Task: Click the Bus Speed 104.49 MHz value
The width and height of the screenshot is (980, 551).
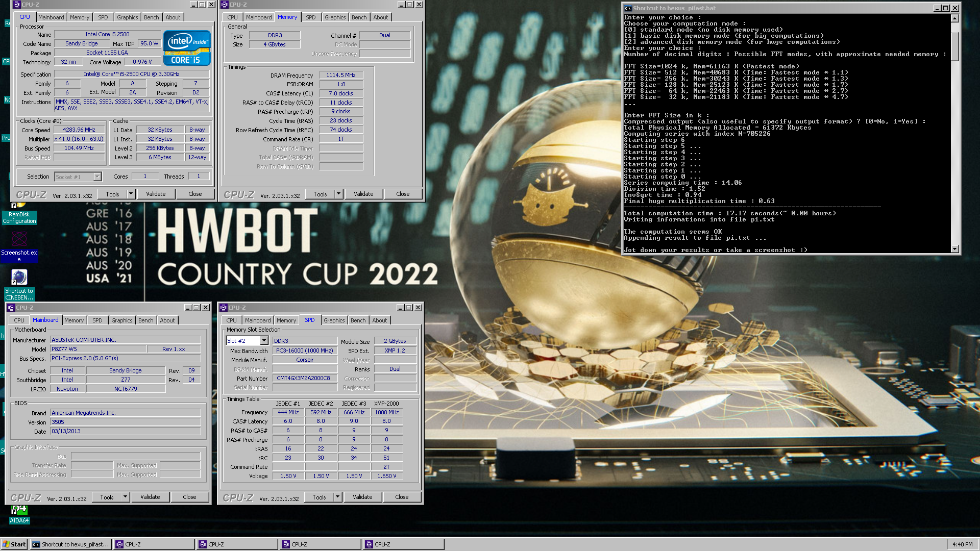Action: point(79,148)
